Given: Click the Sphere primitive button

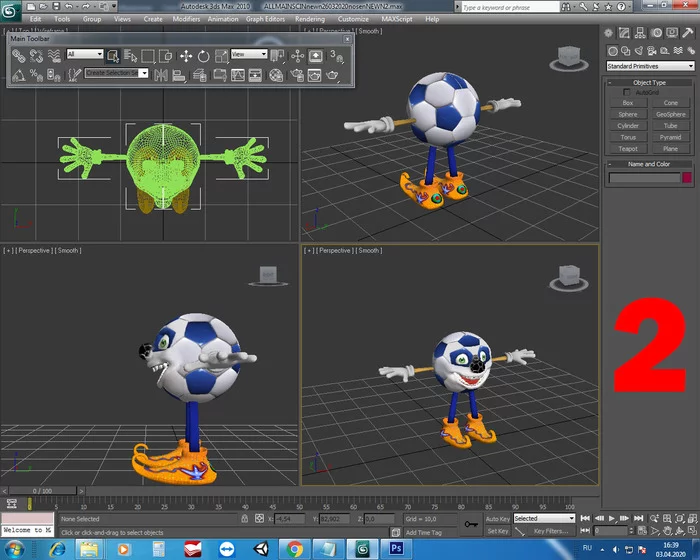Looking at the screenshot, I should [x=628, y=114].
